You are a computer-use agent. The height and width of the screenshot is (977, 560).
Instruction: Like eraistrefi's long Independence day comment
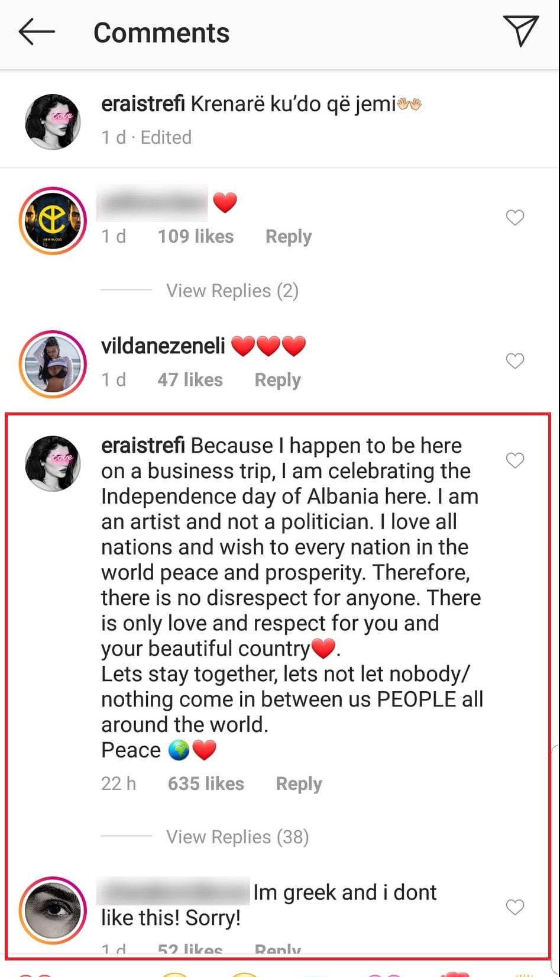tap(515, 460)
